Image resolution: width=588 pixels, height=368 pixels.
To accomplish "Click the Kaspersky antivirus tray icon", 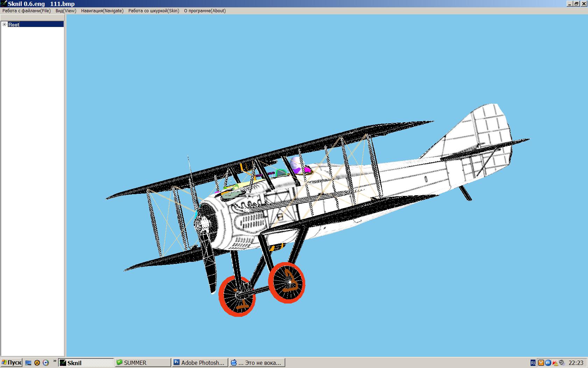I will pos(555,363).
